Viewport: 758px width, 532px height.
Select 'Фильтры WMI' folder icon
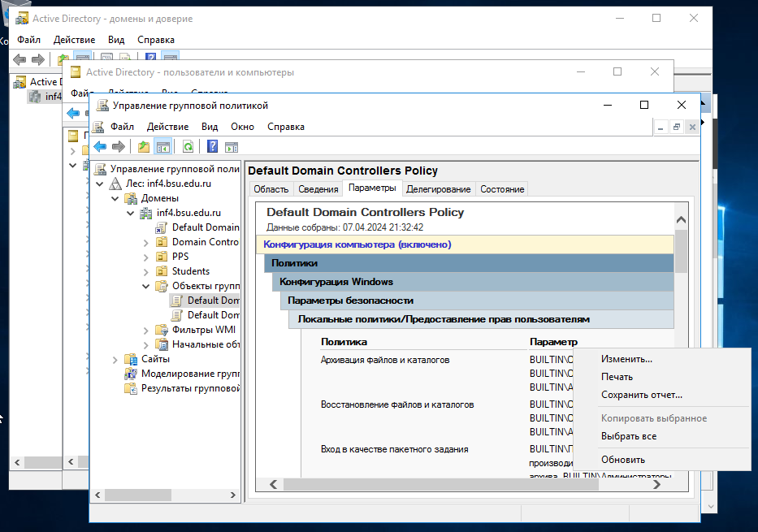[162, 330]
